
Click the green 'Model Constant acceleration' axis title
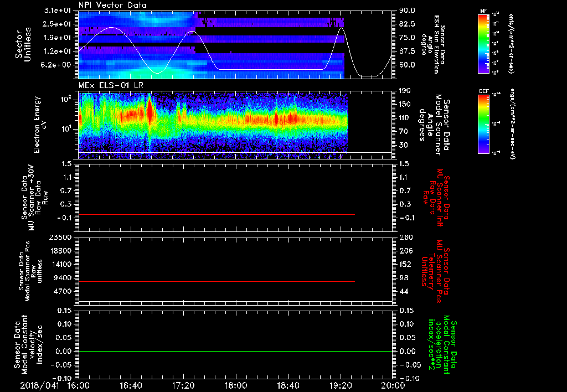click(x=442, y=345)
